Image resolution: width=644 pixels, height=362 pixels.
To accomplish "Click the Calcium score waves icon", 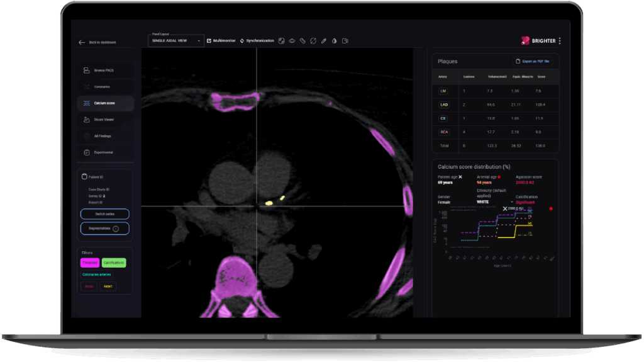I will pos(87,103).
